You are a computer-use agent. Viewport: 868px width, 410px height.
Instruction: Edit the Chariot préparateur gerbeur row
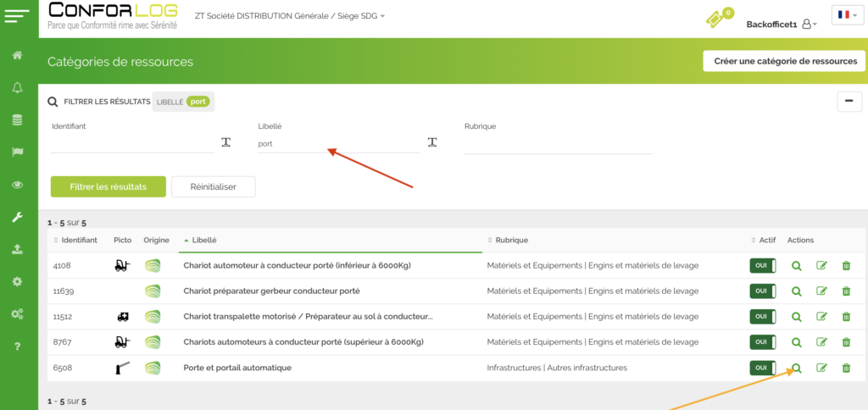click(821, 291)
